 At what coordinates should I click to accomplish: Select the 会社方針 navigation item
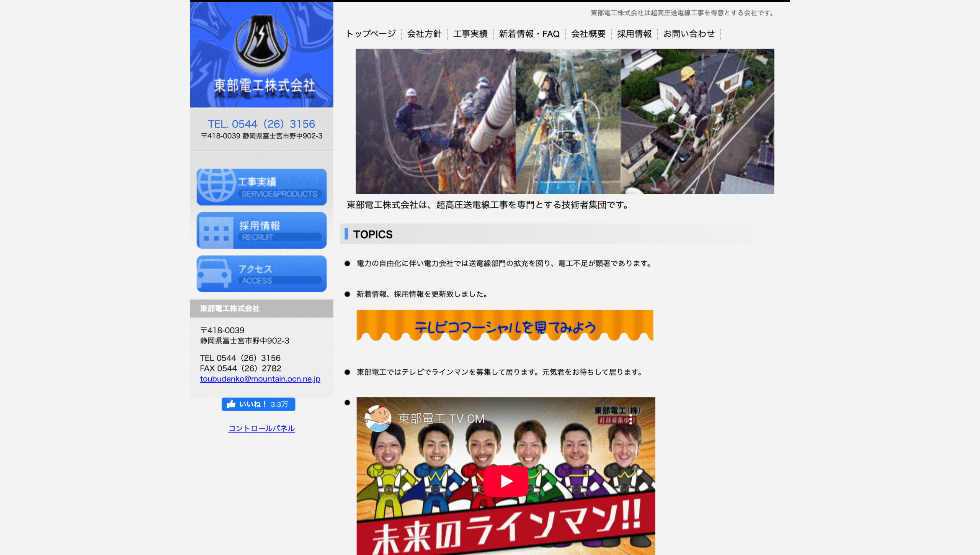[x=424, y=34]
